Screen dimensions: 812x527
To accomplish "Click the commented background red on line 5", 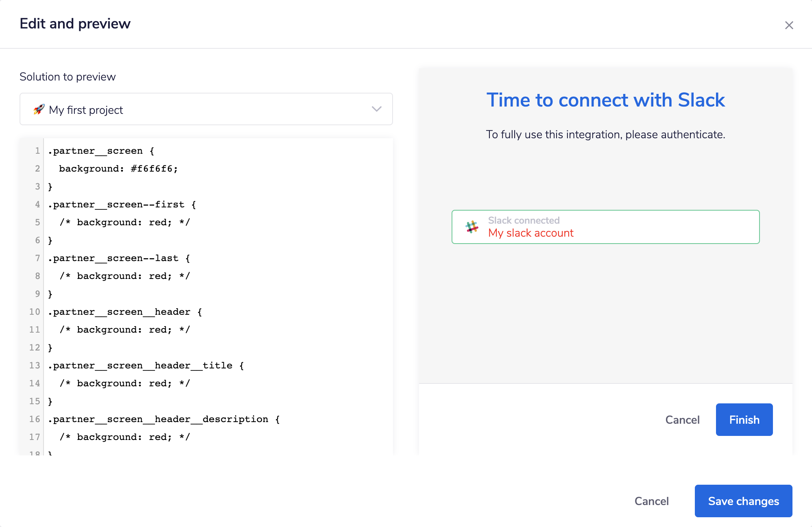I will pos(124,222).
